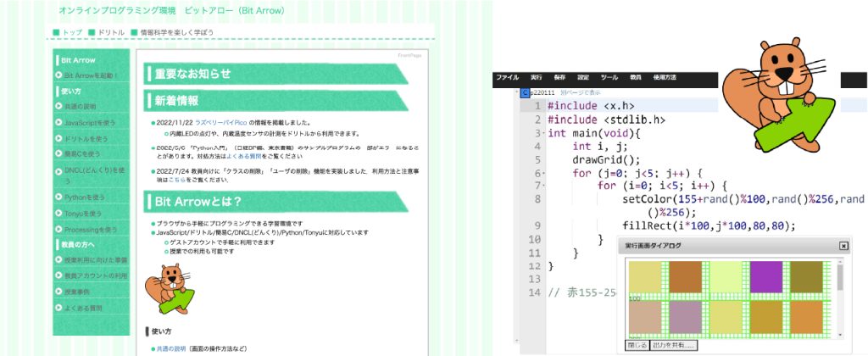The width and height of the screenshot is (868, 356).
Task: Click the 閉じる button in the dialog
Action: (x=637, y=346)
